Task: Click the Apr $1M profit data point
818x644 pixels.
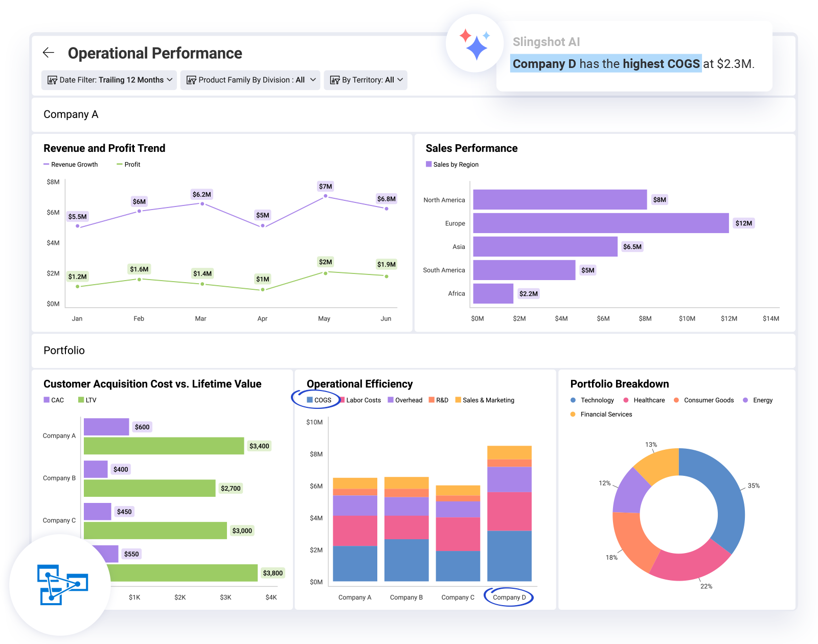Action: (x=263, y=290)
